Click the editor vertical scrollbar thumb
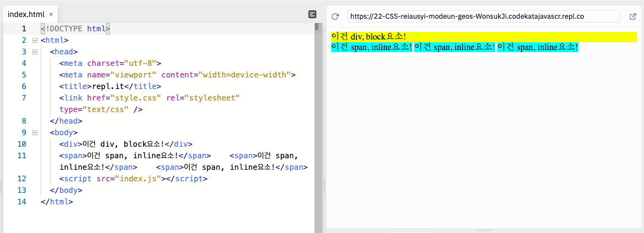The image size is (644, 233). [x=317, y=27]
